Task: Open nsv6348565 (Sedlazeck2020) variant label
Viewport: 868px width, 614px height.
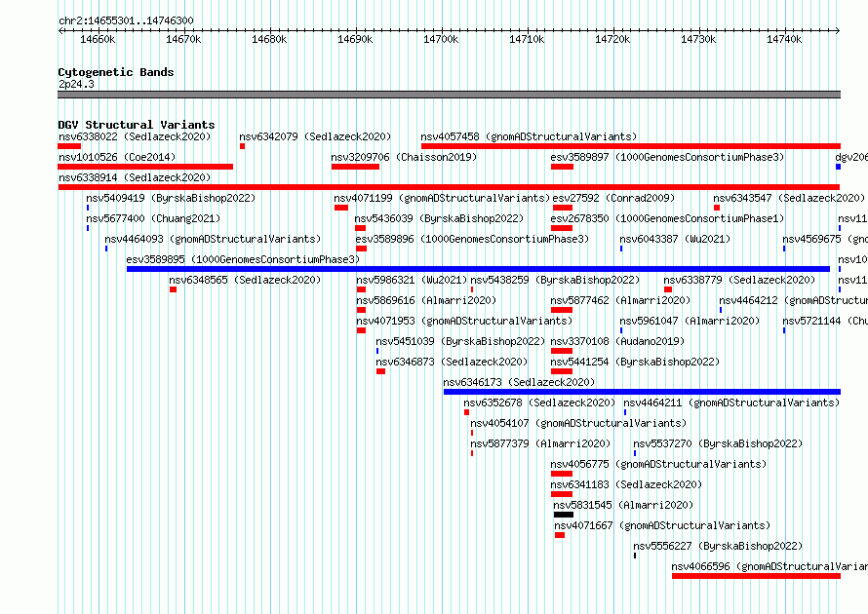Action: tap(245, 280)
